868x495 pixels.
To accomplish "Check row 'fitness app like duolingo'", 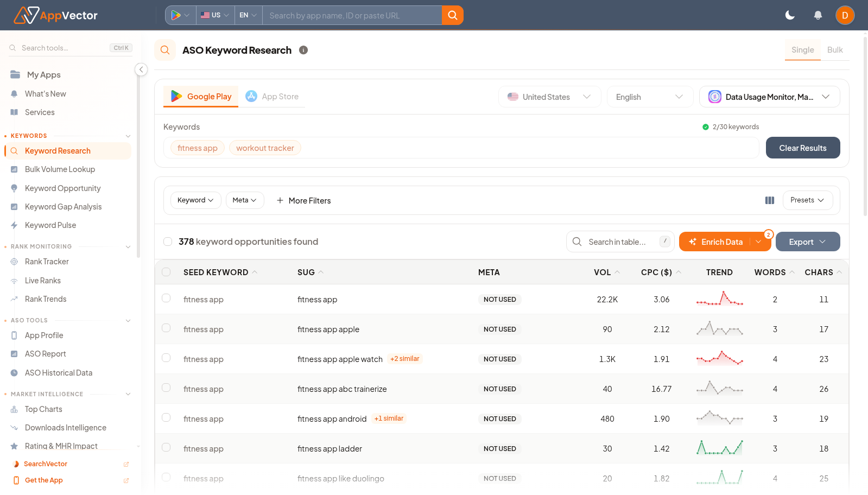I will click(166, 477).
